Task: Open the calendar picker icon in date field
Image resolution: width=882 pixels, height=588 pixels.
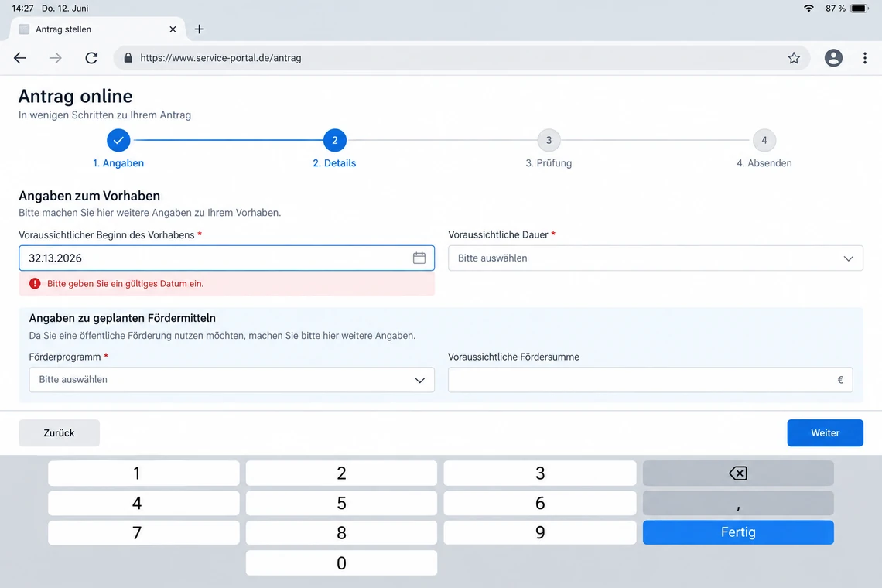Action: [x=419, y=258]
